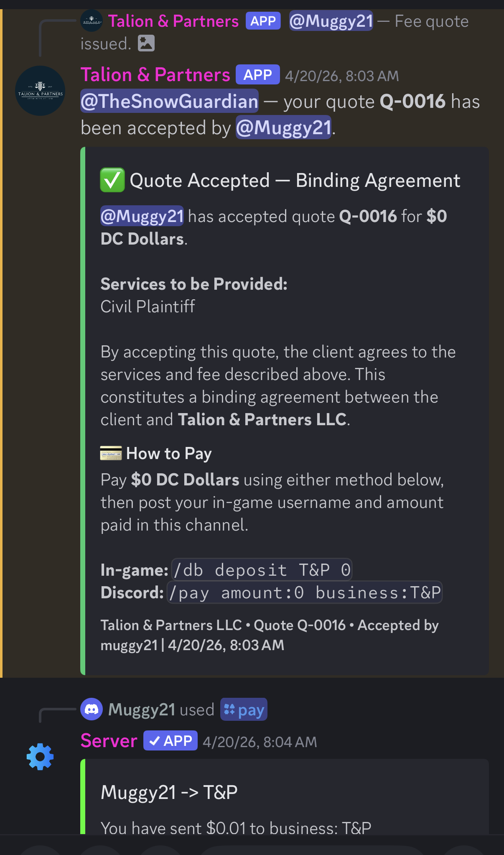This screenshot has width=504, height=855.
Task: Open the pay slash command chip
Action: [x=244, y=710]
